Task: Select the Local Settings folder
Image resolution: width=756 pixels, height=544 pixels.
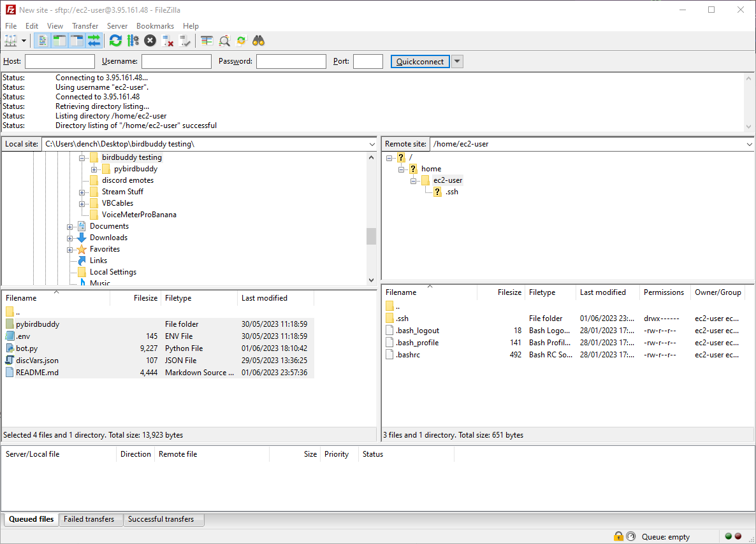Action: 113,272
